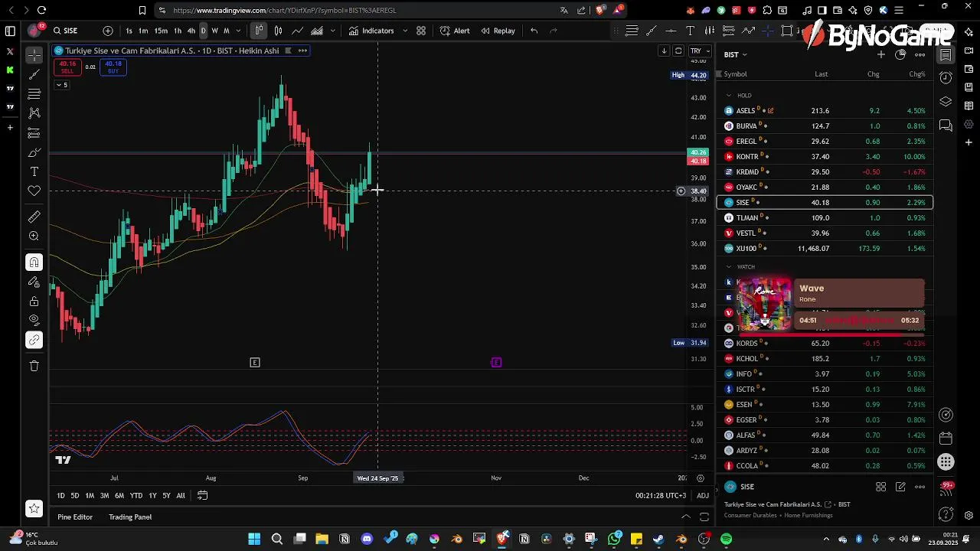Select the YTD date range

(136, 496)
